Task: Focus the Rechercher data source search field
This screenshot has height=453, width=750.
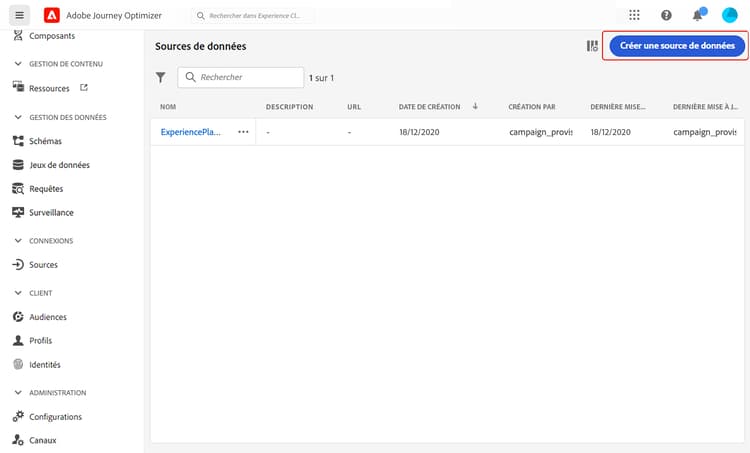Action: point(241,77)
